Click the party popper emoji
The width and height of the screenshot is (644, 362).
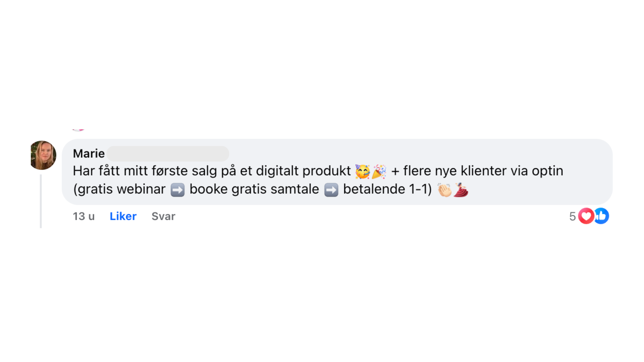coord(379,171)
